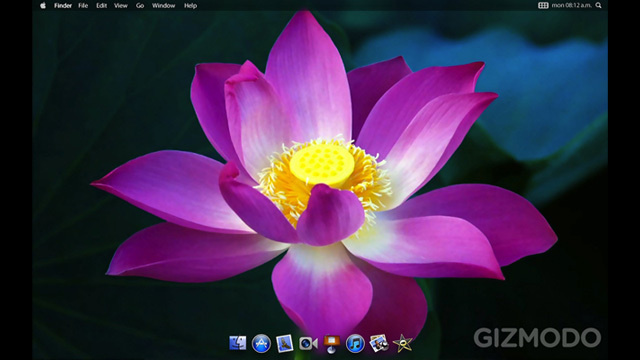Launch iMovie star icon in dock
This screenshot has height=360, width=640.
tap(402, 343)
